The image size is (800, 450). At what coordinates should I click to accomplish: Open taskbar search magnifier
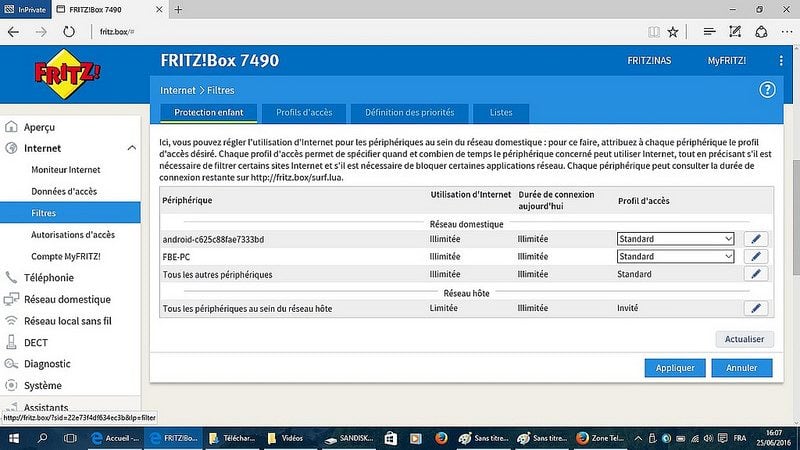point(42,438)
